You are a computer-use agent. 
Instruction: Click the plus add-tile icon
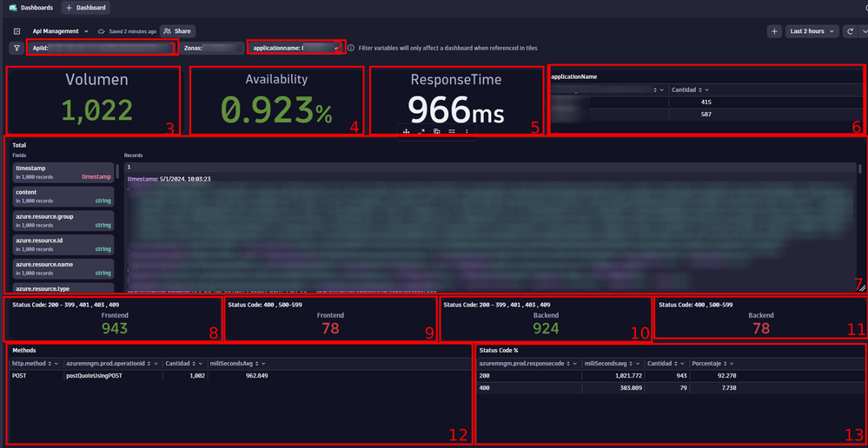[x=774, y=31]
